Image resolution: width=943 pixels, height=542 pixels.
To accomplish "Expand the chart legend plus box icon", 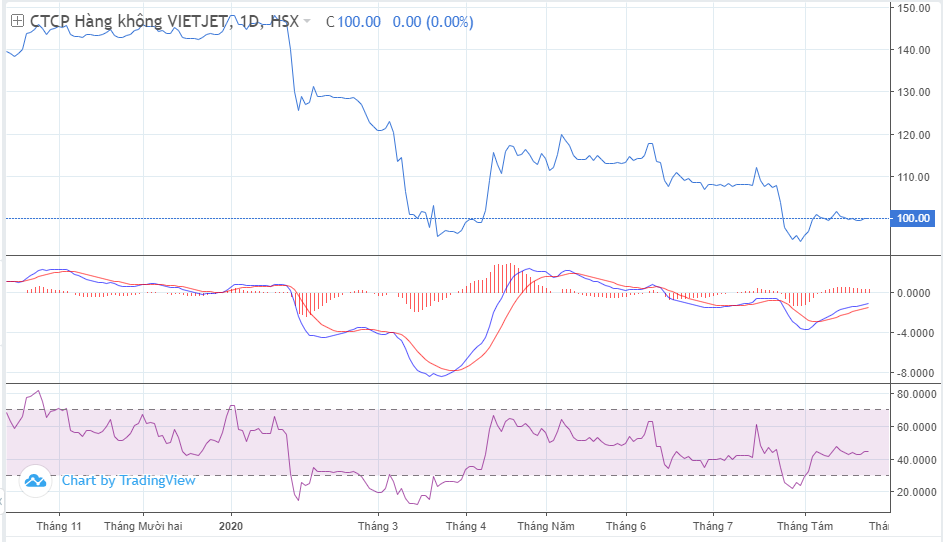I will point(17,21).
